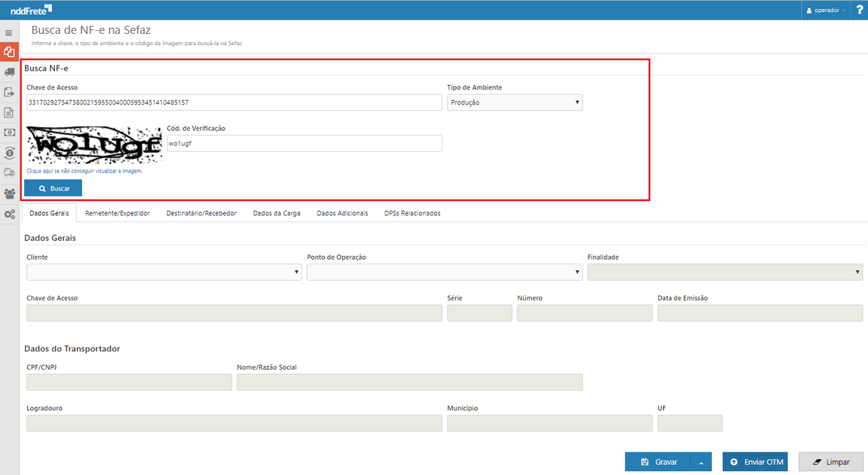The image size is (868, 475).
Task: Toggle the hamburger menu in the sidebar
Action: pos(9,33)
